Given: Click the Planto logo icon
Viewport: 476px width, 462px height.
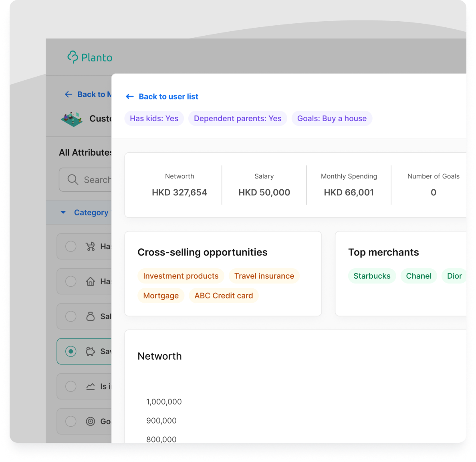Looking at the screenshot, I should pyautogui.click(x=73, y=57).
